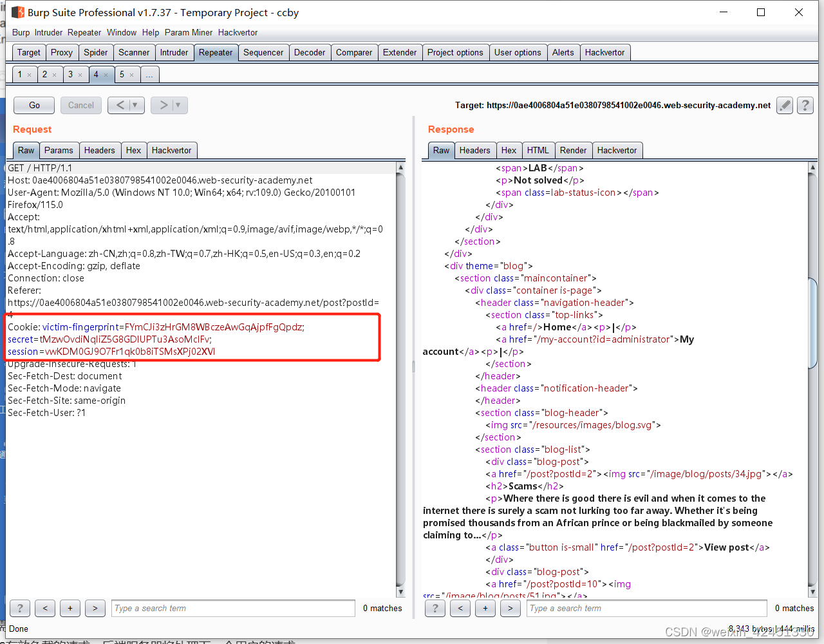Switch to the Target tab
824x644 pixels.
pyautogui.click(x=29, y=52)
